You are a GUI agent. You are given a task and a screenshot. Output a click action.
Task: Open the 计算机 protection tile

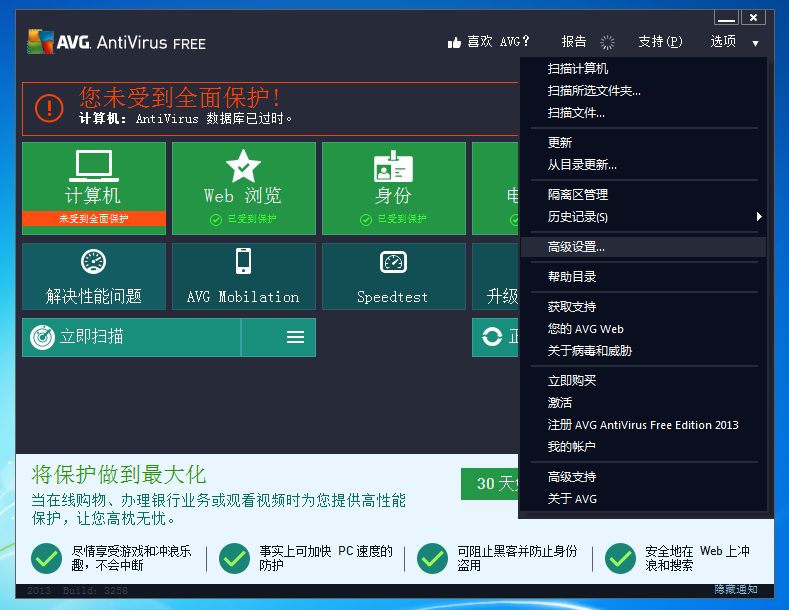point(94,188)
